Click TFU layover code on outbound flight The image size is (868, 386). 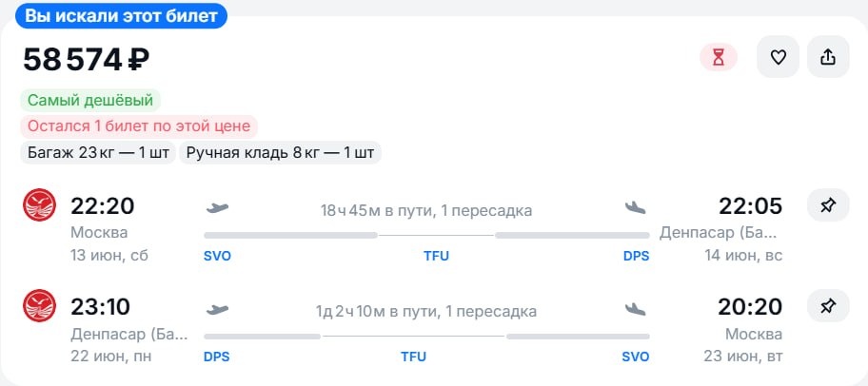point(436,256)
